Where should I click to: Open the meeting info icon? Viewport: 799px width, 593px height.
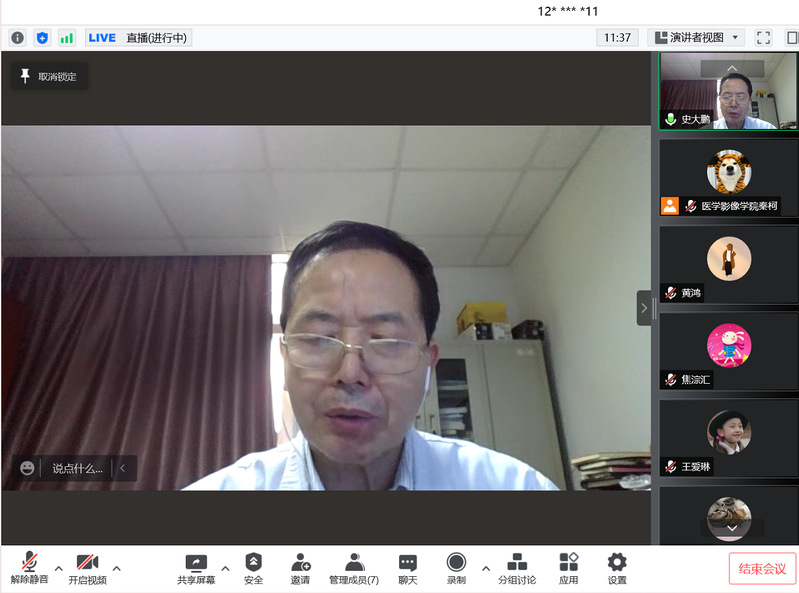(17, 38)
